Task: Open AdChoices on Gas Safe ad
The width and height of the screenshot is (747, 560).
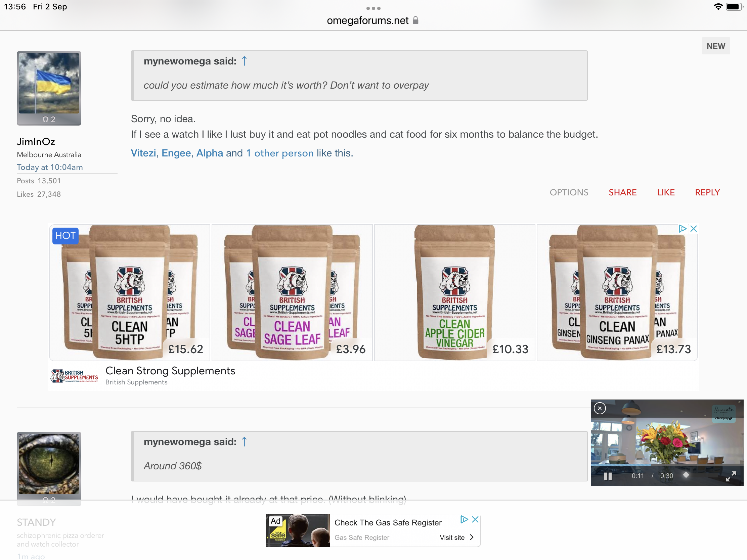Action: tap(464, 519)
